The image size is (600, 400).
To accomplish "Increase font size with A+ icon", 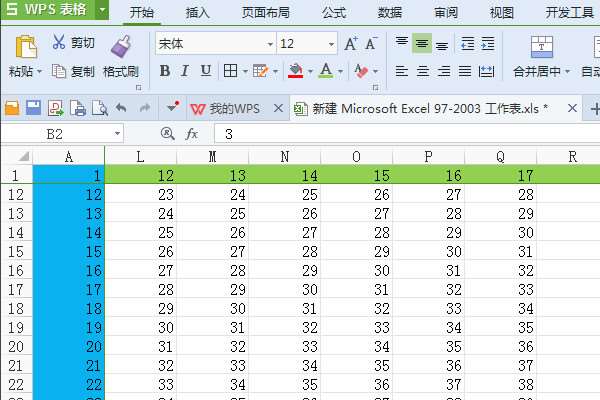I will click(351, 44).
